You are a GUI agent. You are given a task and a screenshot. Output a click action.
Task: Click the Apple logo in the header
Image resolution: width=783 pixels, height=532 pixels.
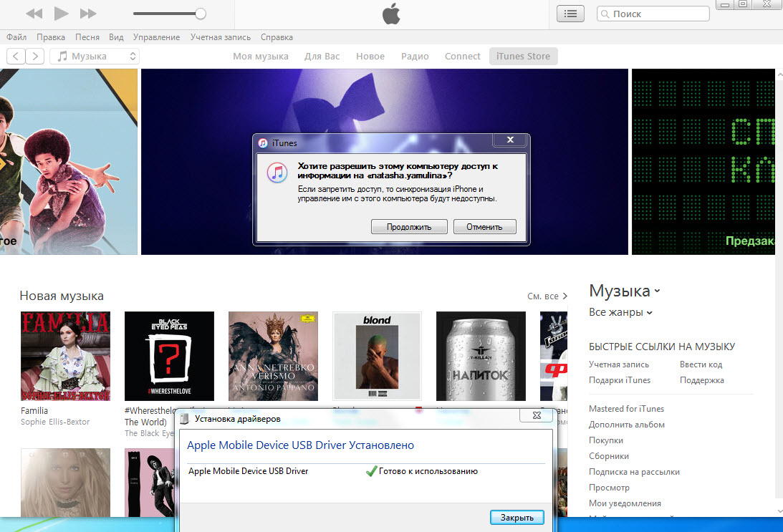point(391,14)
